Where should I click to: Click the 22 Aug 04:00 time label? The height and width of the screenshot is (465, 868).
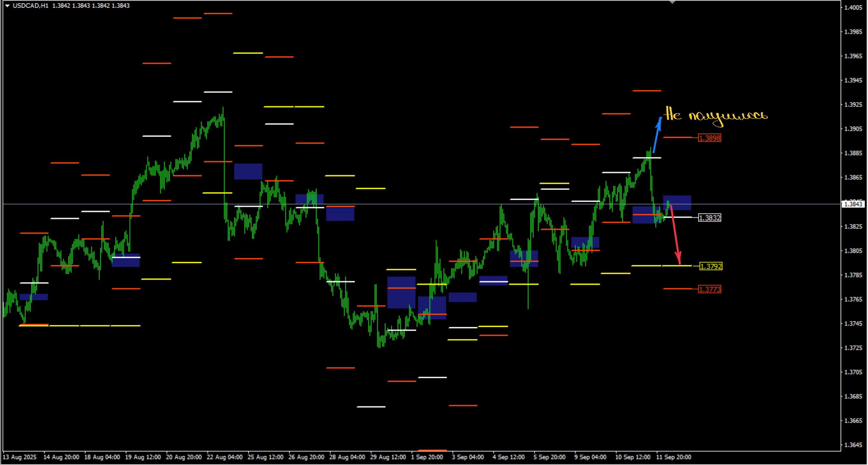click(224, 457)
